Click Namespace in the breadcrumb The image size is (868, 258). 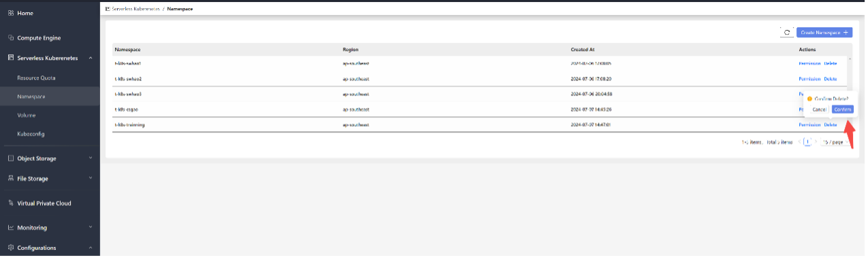pyautogui.click(x=179, y=9)
